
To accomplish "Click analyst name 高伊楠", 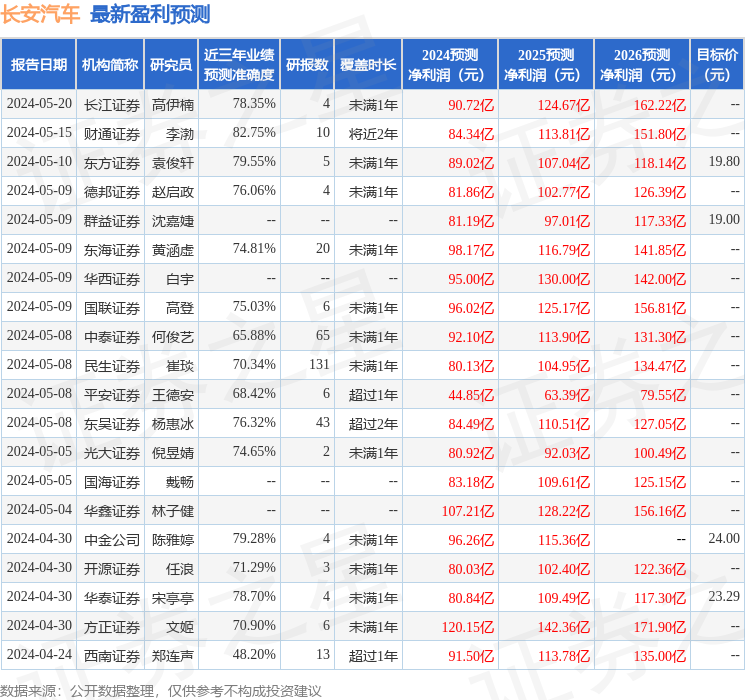I will 173,105.
